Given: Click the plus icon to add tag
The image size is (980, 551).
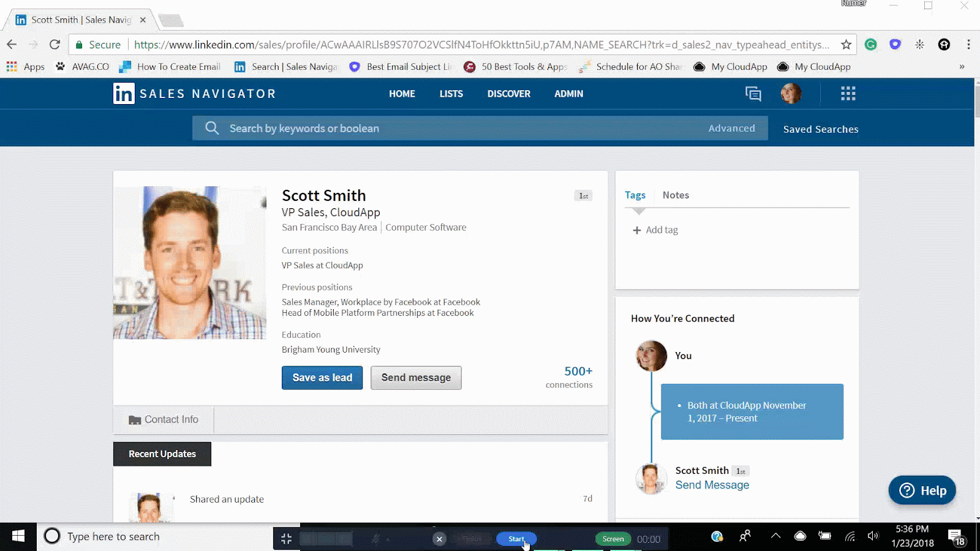Looking at the screenshot, I should click(x=637, y=230).
